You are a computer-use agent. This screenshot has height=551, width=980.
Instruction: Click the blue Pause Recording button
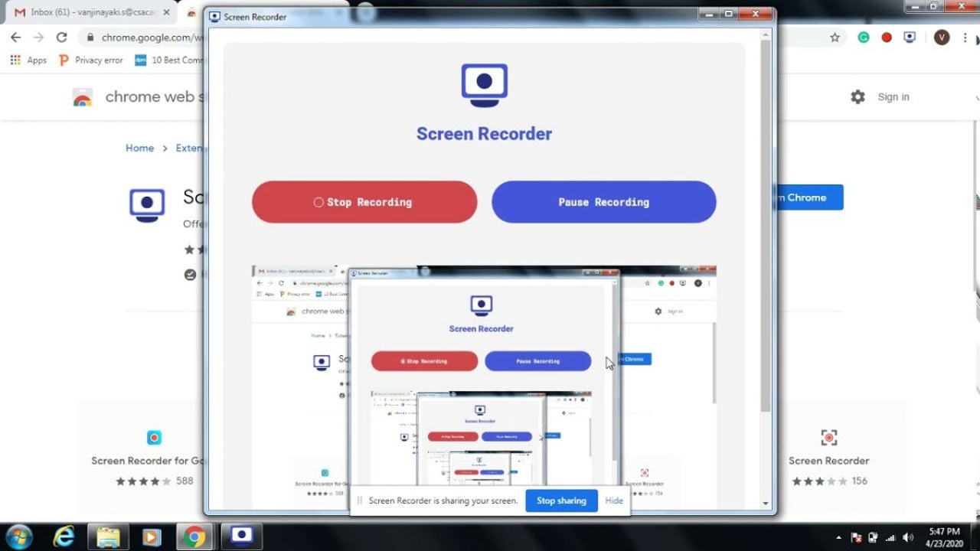[x=604, y=202]
